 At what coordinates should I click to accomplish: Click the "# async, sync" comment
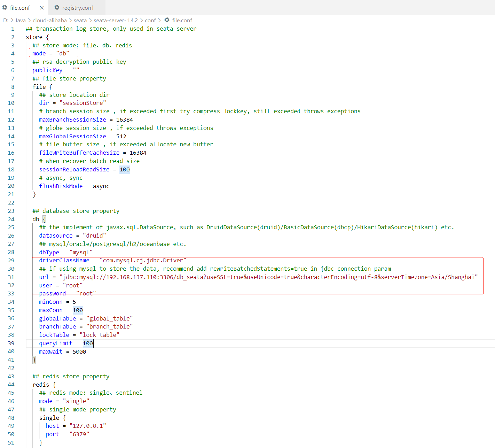61,178
